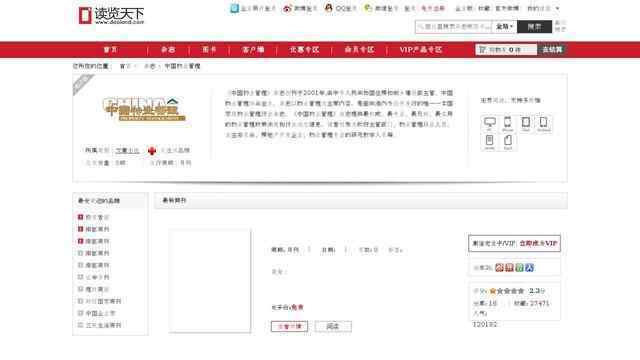Click the rank 1 brand in sidebar
Screen dimensions: 640x360
[97, 217]
